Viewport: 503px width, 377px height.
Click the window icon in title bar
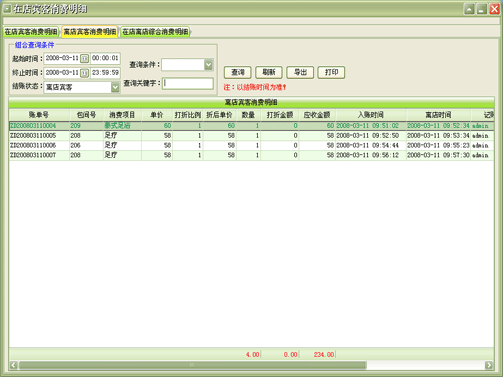[x=7, y=8]
